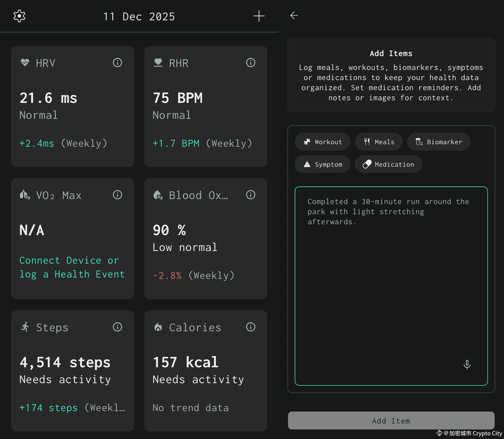This screenshot has height=439, width=504.
Task: View the RHR info icon
Action: (x=250, y=63)
